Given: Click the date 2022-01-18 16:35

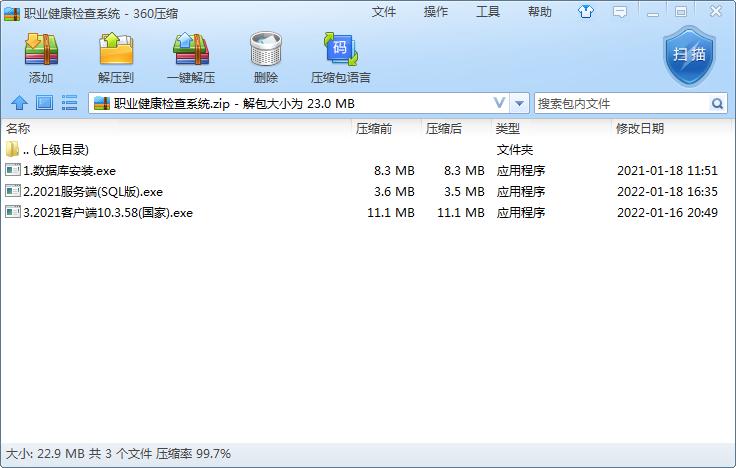Looking at the screenshot, I should tap(667, 192).
